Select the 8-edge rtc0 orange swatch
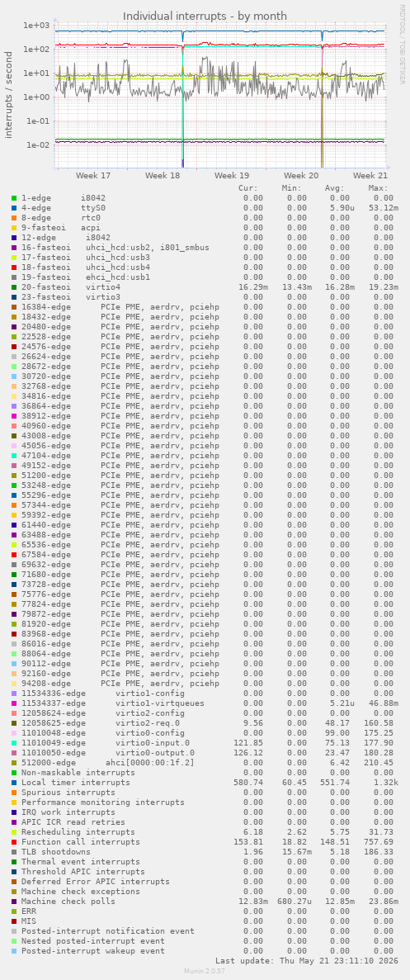Viewport: 410px width, 980px height. (14, 218)
